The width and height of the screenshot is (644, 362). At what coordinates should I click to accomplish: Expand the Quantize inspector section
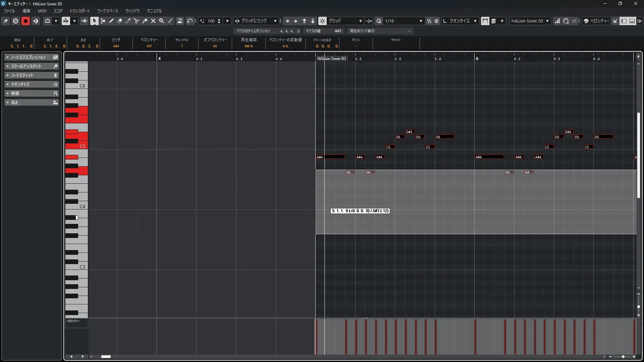[32, 84]
